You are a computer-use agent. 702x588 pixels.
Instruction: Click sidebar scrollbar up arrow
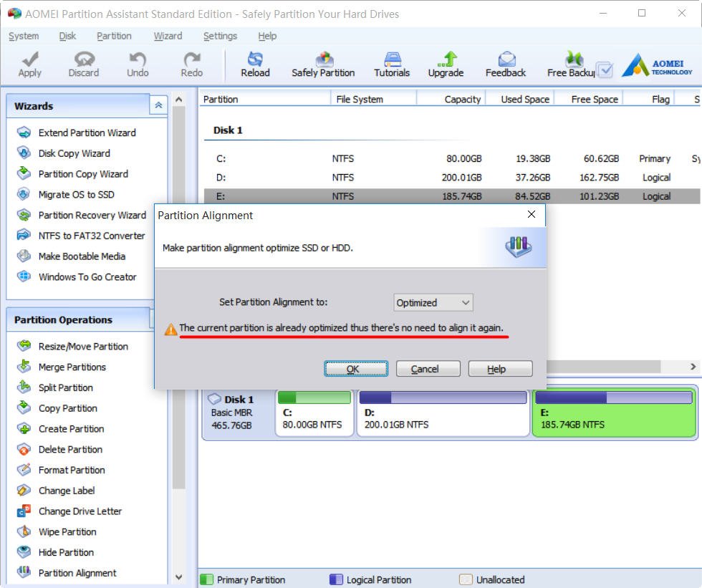click(x=178, y=100)
